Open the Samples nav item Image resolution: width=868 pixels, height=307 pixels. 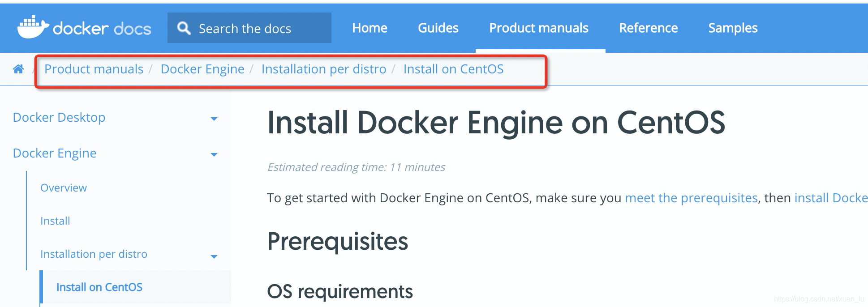tap(733, 28)
